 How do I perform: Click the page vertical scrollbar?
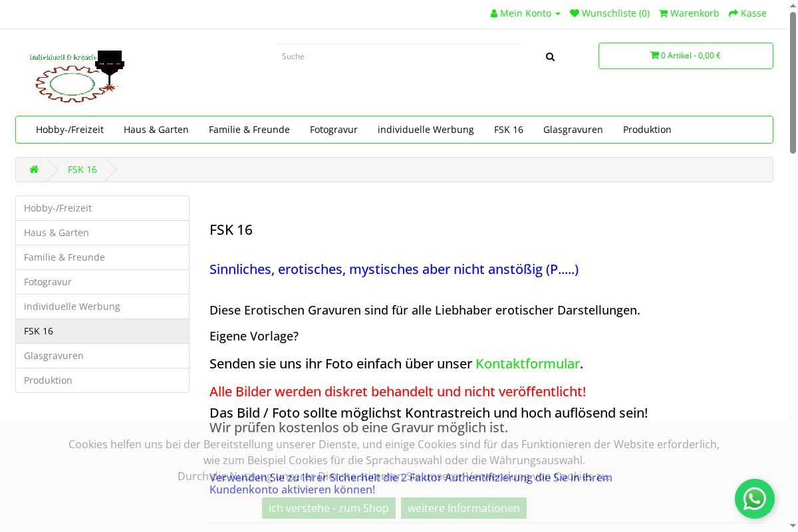click(x=793, y=266)
